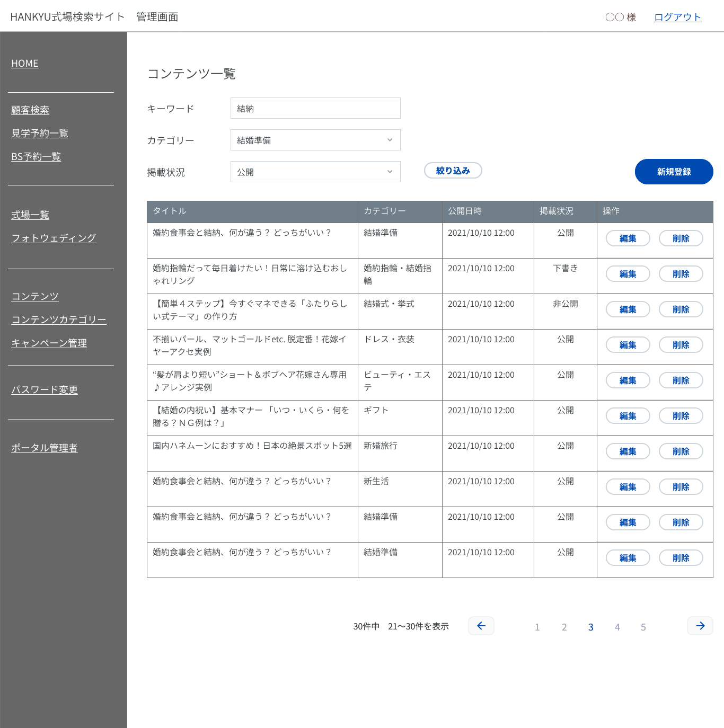Open コンテンツカテゴリー sidebar link

coord(59,320)
